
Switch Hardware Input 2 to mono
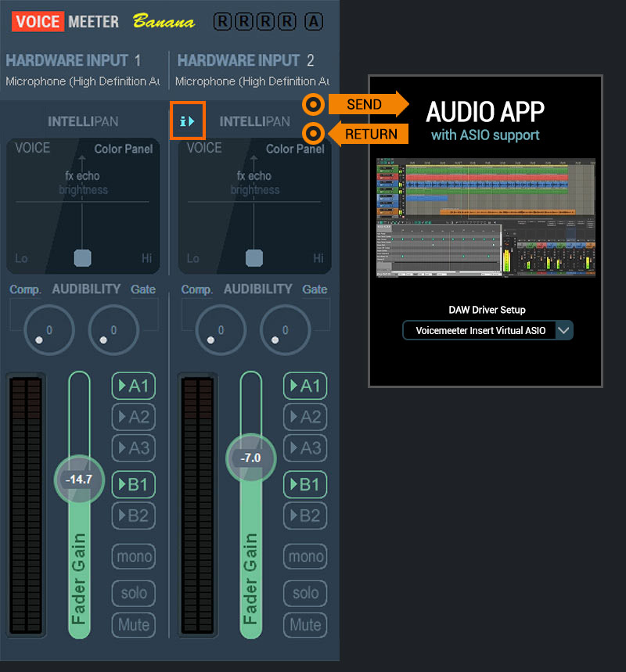(305, 556)
